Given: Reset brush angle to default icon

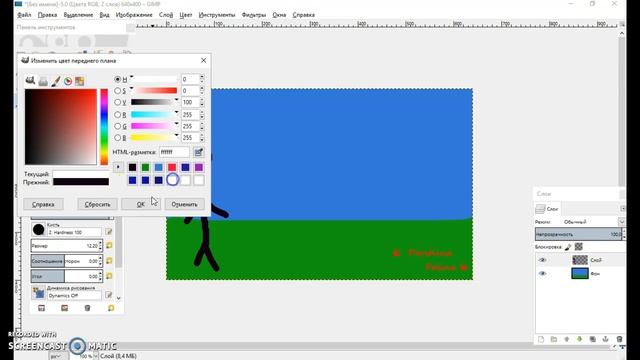Looking at the screenshot, I should point(109,276).
